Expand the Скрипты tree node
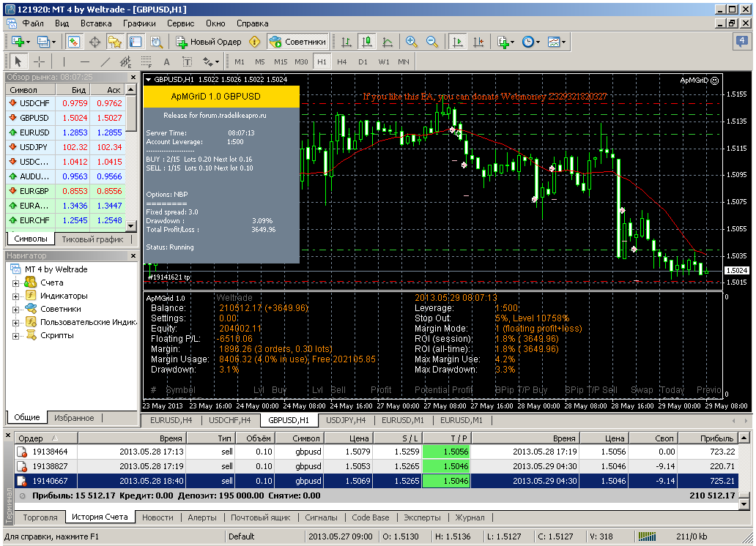The image size is (756, 546). pos(15,336)
